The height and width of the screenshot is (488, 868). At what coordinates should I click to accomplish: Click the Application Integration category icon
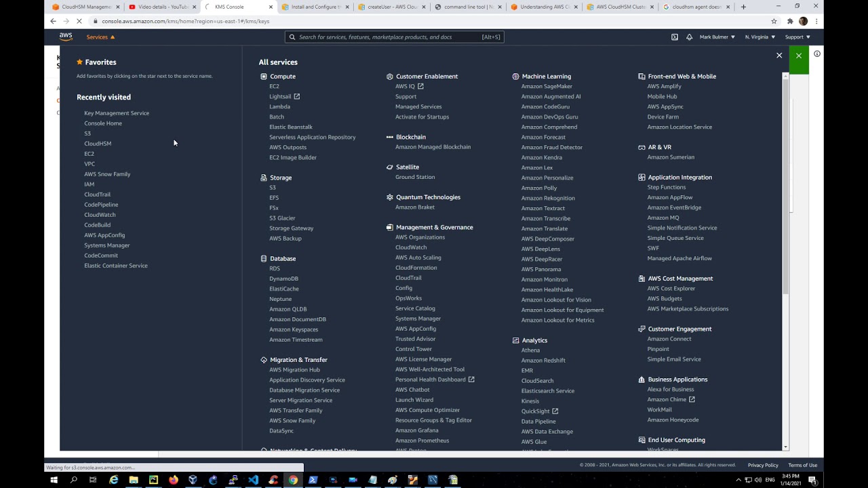pyautogui.click(x=642, y=178)
